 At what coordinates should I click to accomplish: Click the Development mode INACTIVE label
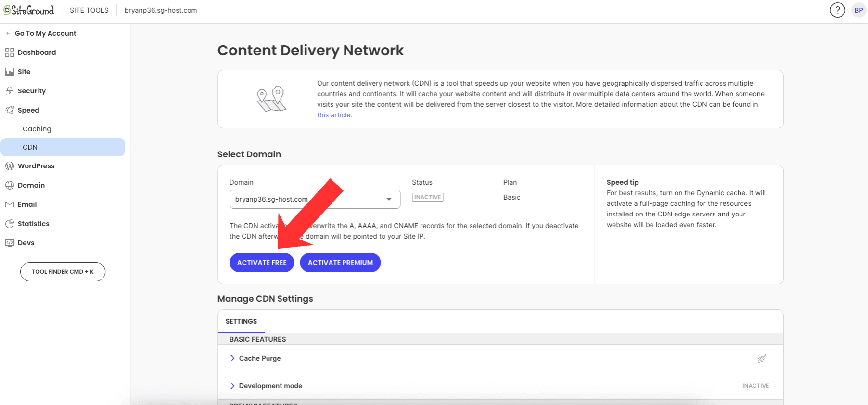[x=755, y=386]
